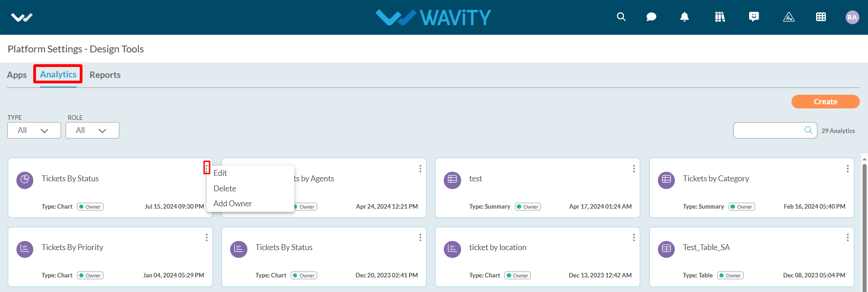Click Owner badge on the test card

[528, 207]
